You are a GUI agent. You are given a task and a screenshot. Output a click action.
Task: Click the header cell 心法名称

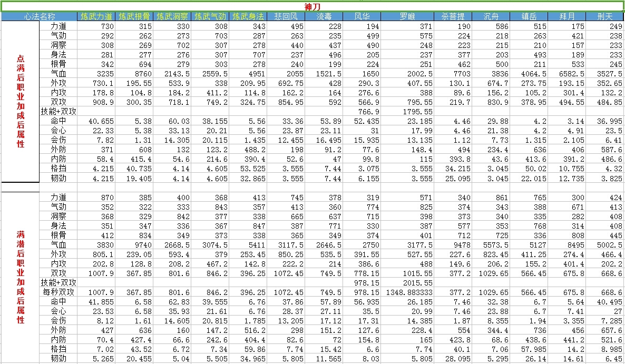tap(39, 16)
